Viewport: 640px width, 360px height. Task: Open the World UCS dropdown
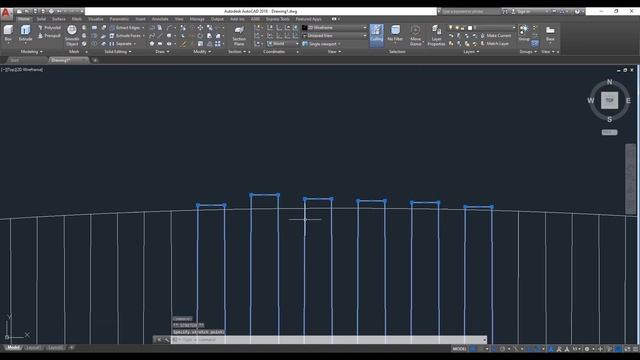[x=283, y=44]
